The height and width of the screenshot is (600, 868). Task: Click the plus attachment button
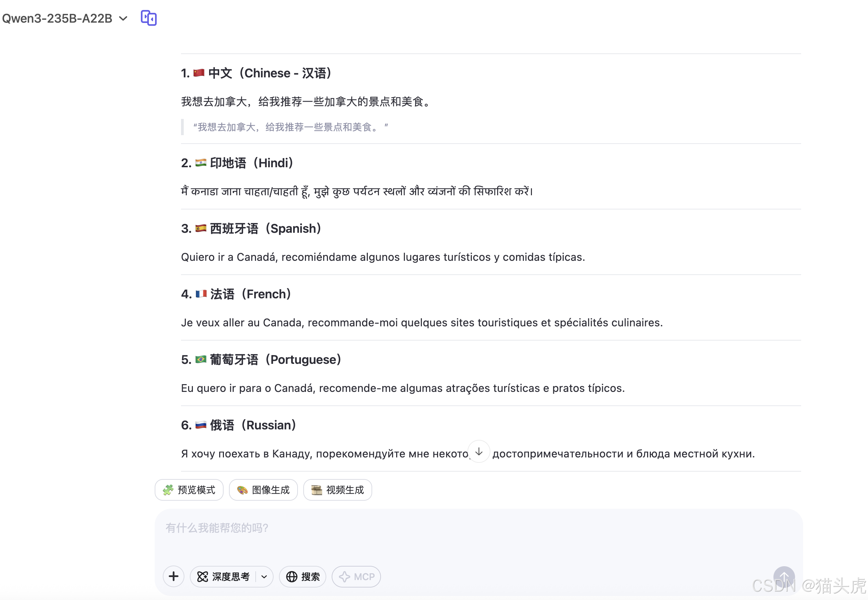point(174,576)
